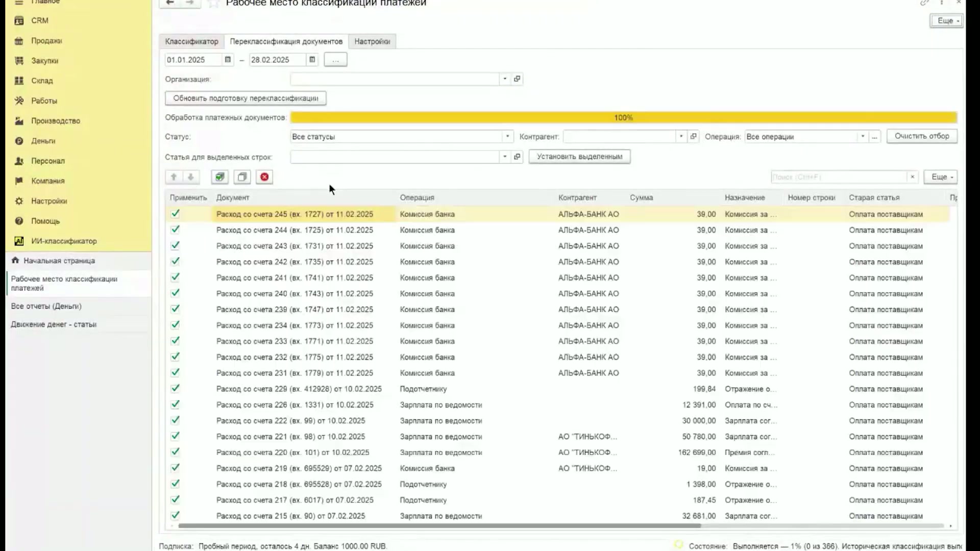
Task: Toggle checkbox for Расход со счета 220
Action: (175, 452)
